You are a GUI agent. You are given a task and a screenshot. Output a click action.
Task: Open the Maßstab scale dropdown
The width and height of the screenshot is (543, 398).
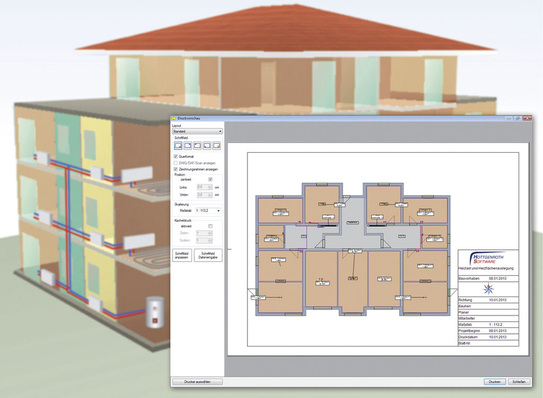coord(208,211)
